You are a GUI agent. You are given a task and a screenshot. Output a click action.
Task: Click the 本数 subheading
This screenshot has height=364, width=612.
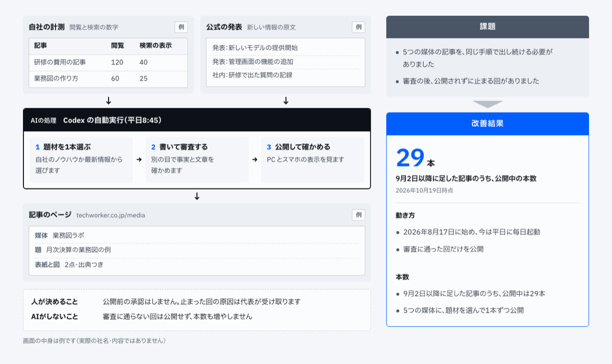(x=402, y=277)
